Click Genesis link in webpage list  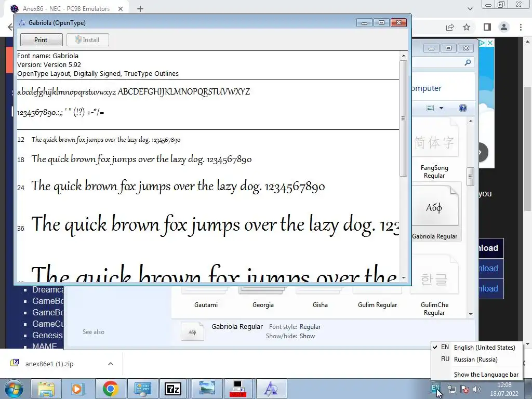click(47, 335)
